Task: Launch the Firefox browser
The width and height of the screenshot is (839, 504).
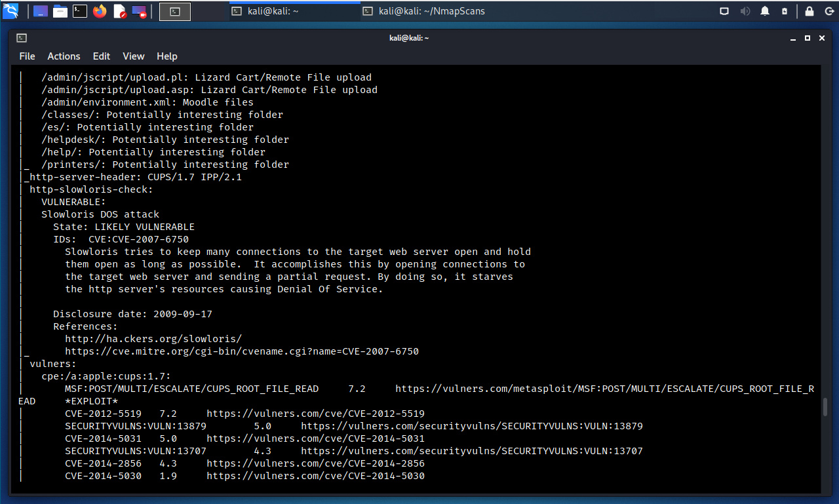Action: (x=100, y=11)
